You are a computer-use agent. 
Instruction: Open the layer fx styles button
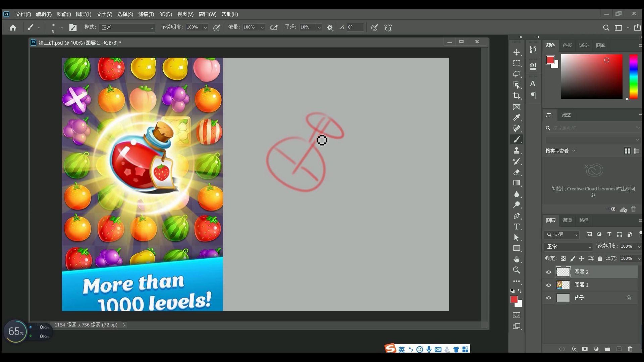coord(574,349)
